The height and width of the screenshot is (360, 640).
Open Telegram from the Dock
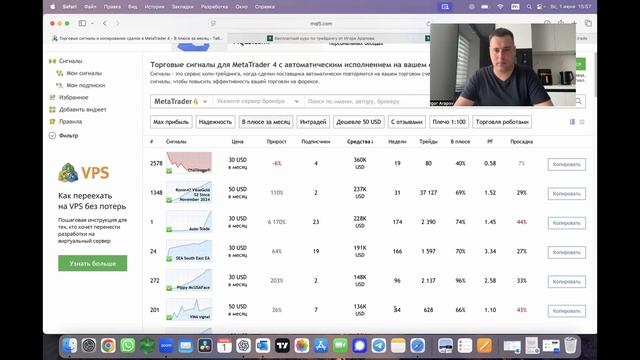click(379, 346)
